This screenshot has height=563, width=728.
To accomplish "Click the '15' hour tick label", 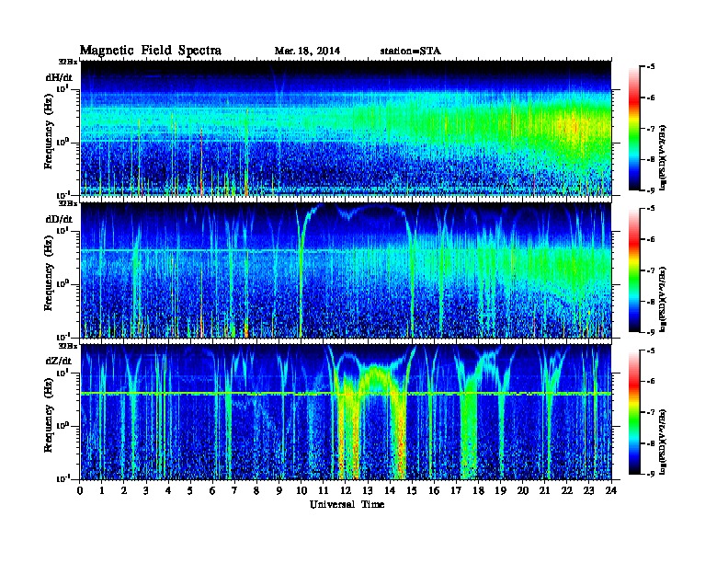I will [x=412, y=490].
